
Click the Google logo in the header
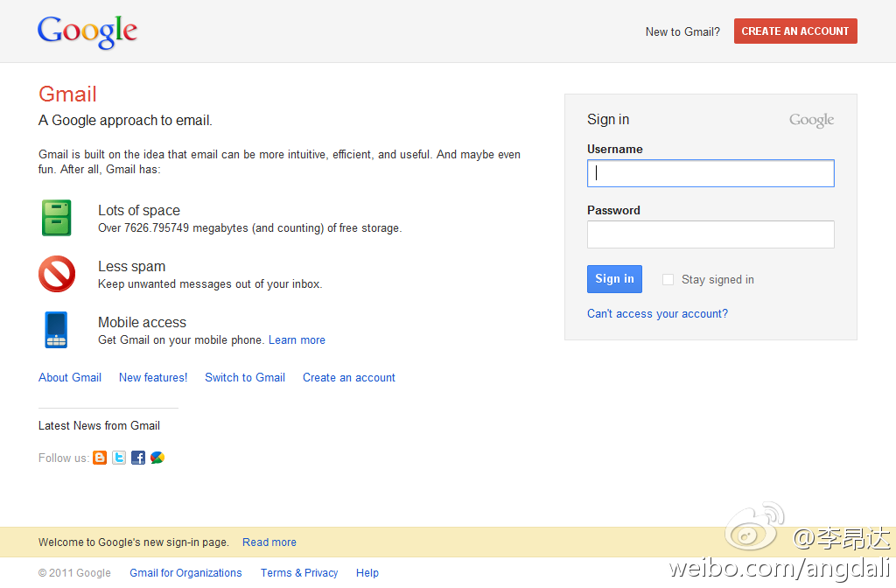click(x=87, y=32)
